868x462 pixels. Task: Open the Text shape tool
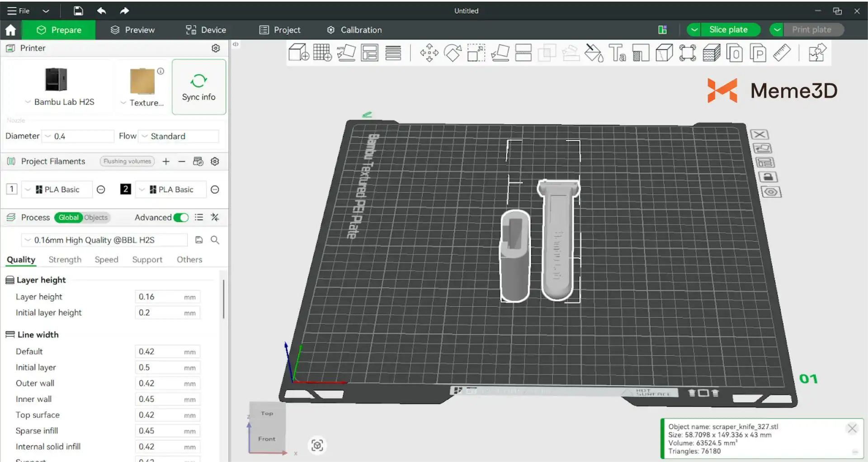pyautogui.click(x=617, y=53)
